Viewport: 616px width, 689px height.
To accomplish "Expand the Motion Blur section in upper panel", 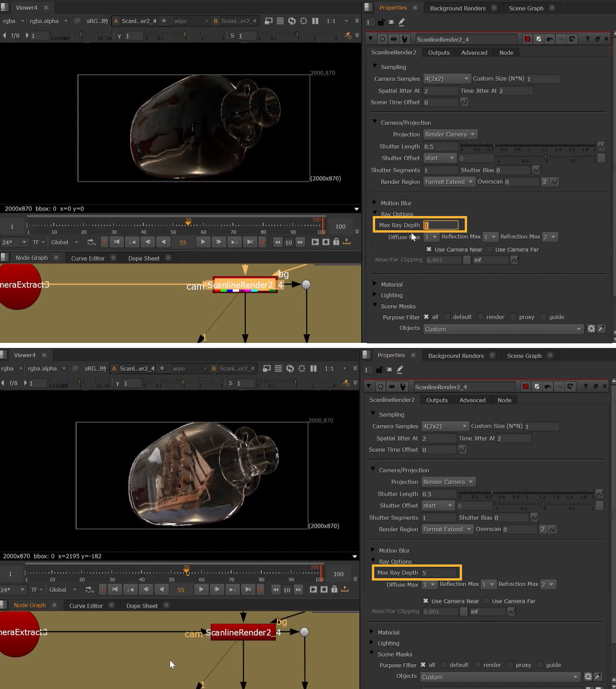I will pos(375,203).
